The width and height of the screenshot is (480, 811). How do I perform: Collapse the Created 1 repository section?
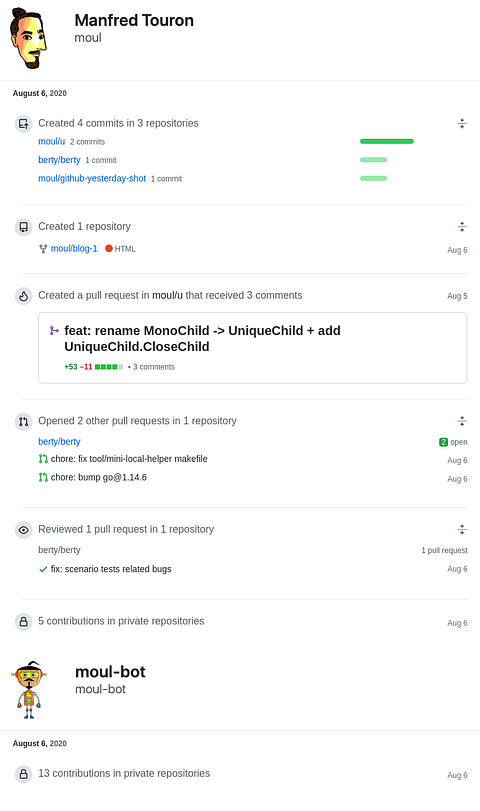[x=462, y=227]
